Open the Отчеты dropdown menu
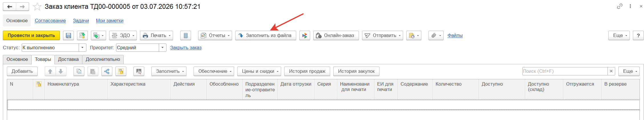Image resolution: width=644 pixels, height=120 pixels. tap(215, 36)
